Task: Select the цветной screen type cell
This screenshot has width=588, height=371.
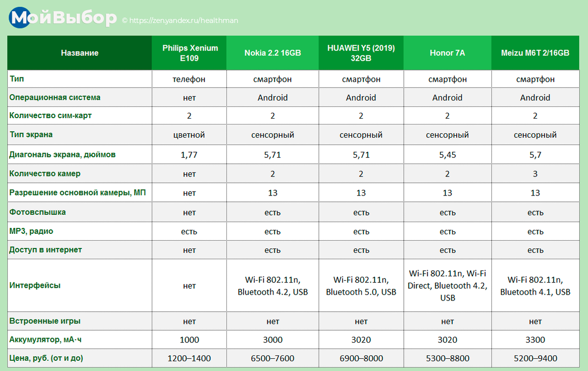Action: click(189, 135)
